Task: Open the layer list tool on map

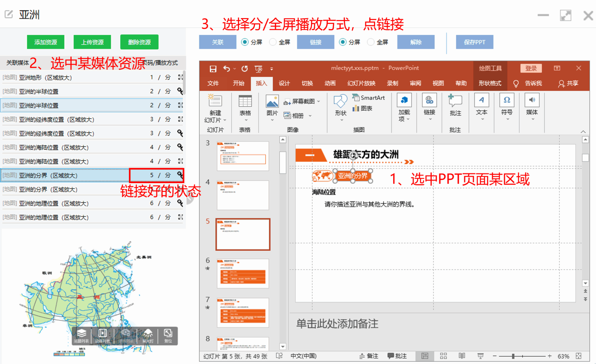Action: point(81,335)
